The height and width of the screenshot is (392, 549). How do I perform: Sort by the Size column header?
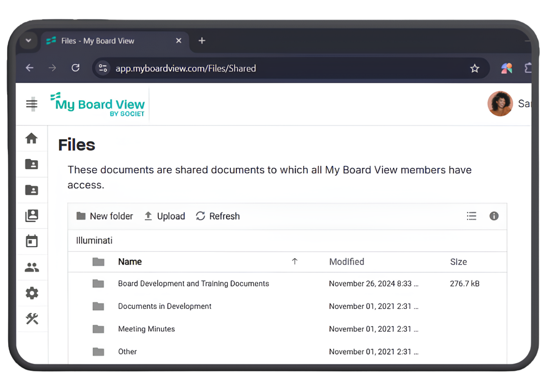458,262
